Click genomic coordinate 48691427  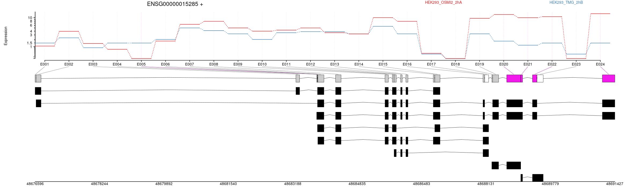[614, 184]
